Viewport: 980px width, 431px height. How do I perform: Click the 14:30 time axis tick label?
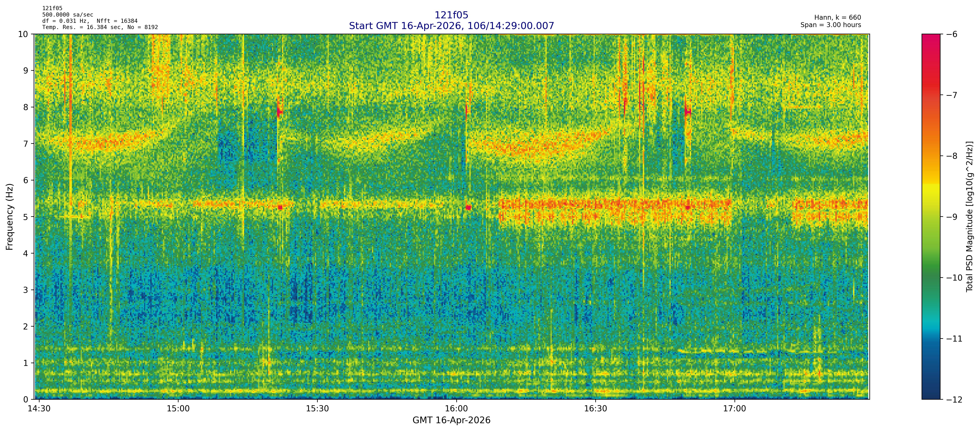point(39,409)
